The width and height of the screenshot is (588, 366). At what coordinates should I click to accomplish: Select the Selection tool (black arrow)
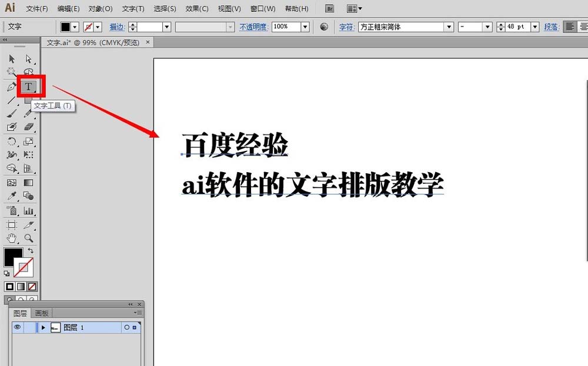click(x=12, y=59)
